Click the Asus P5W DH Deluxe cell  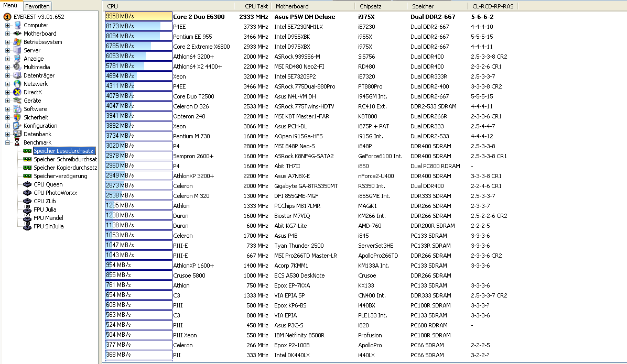[x=305, y=17]
